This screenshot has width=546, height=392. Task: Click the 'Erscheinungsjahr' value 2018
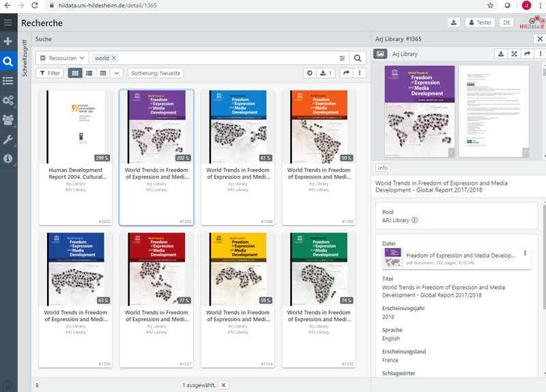[x=388, y=317]
